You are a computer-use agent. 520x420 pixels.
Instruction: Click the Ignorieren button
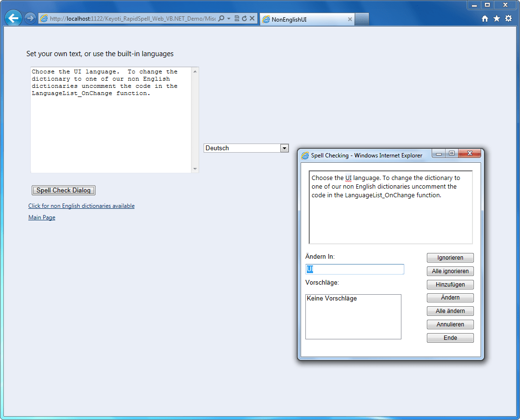(x=450, y=257)
